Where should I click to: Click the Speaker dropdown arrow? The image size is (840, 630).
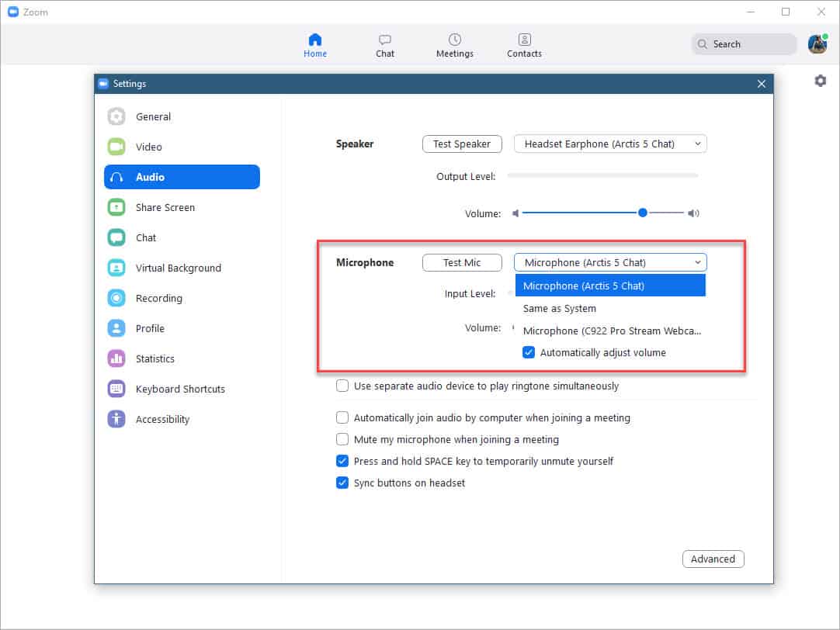point(697,144)
